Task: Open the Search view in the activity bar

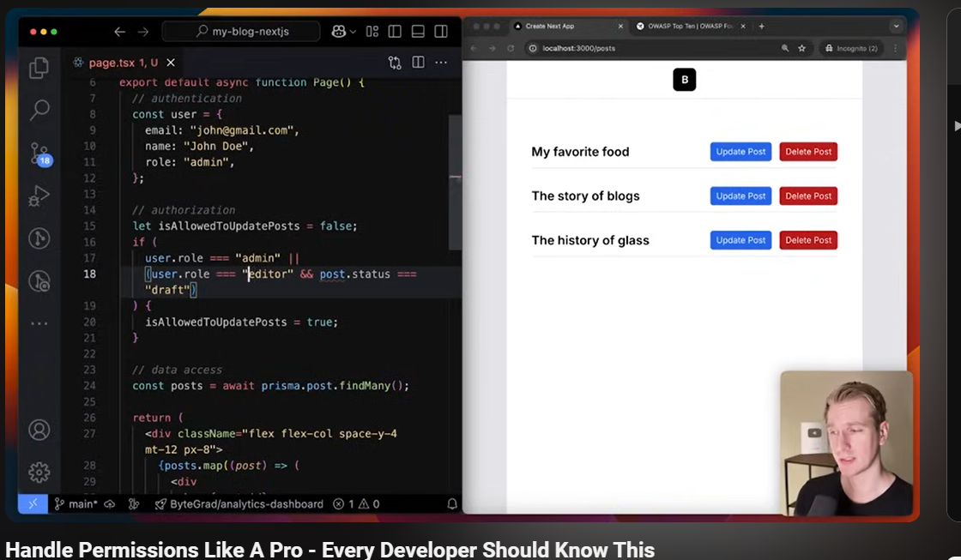Action: pos(39,110)
